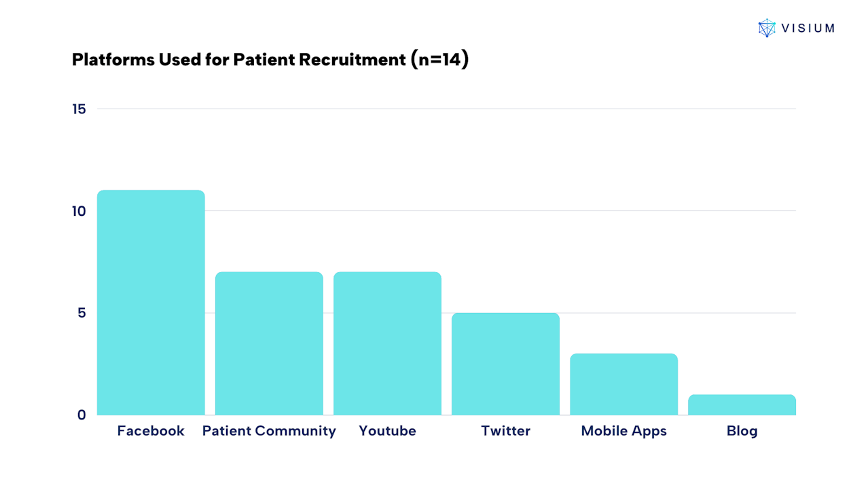Select the Blog bar
The height and width of the screenshot is (488, 868).
[x=742, y=405]
